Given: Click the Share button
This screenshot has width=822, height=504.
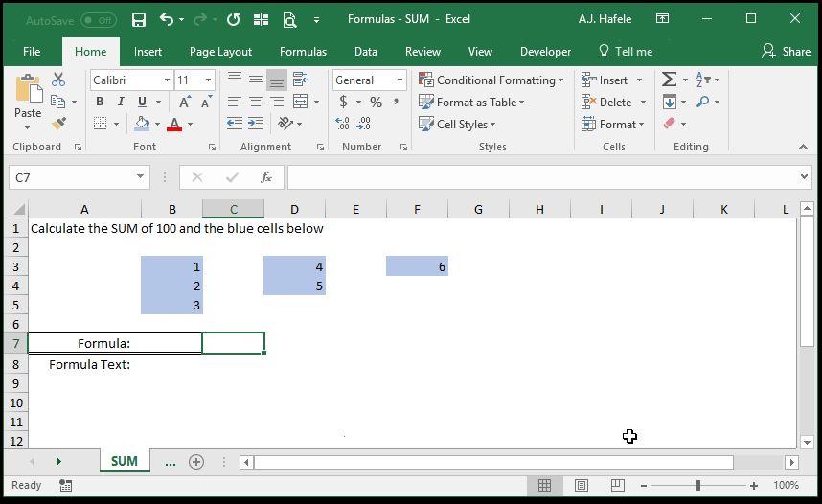Looking at the screenshot, I should 786,52.
